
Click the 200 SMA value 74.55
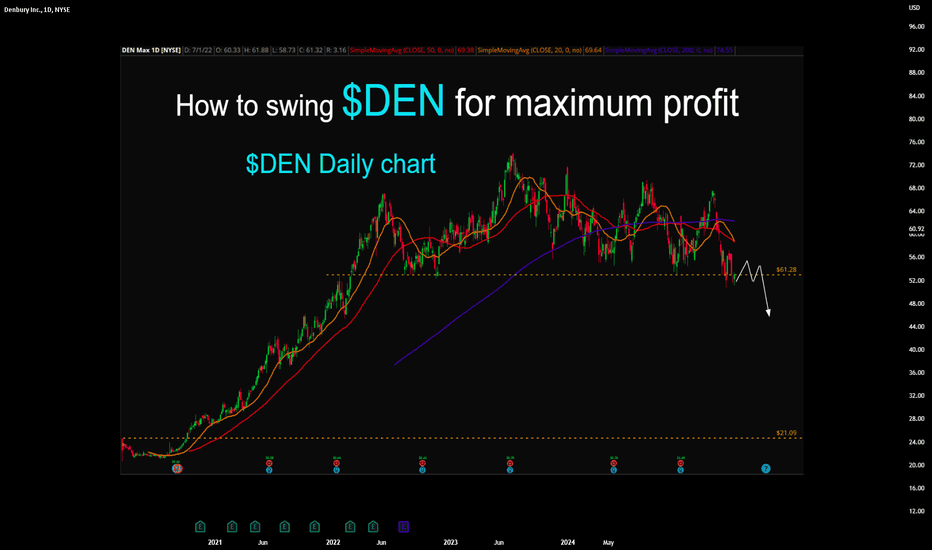[725, 50]
